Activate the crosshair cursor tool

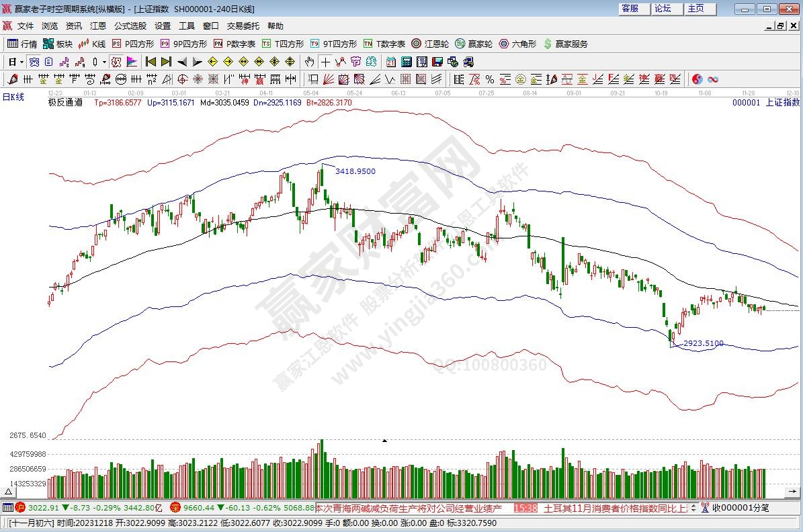pos(325,62)
